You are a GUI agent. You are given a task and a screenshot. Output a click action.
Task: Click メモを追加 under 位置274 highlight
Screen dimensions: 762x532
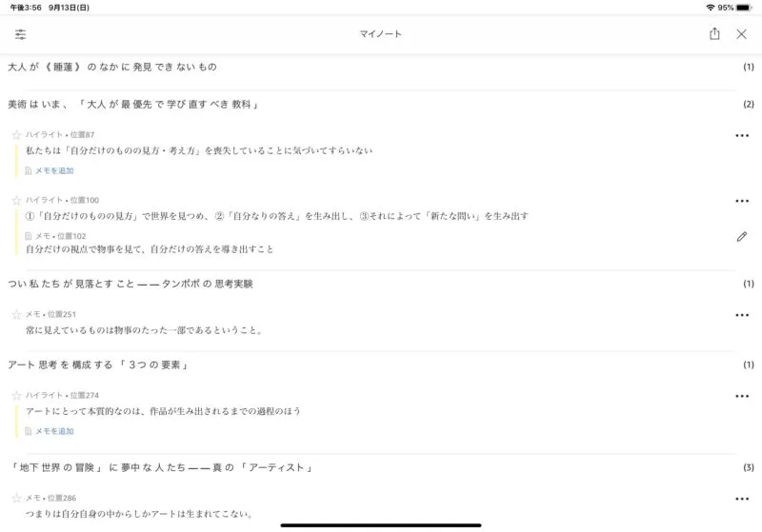[x=54, y=431]
